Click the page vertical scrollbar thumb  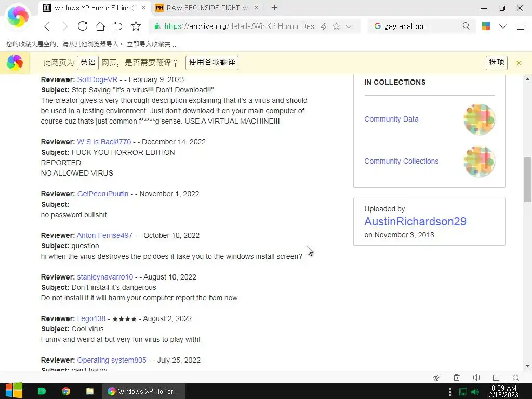[527, 179]
